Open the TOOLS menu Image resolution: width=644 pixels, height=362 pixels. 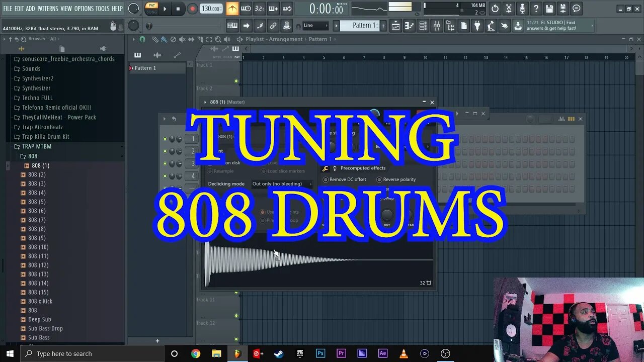[102, 9]
